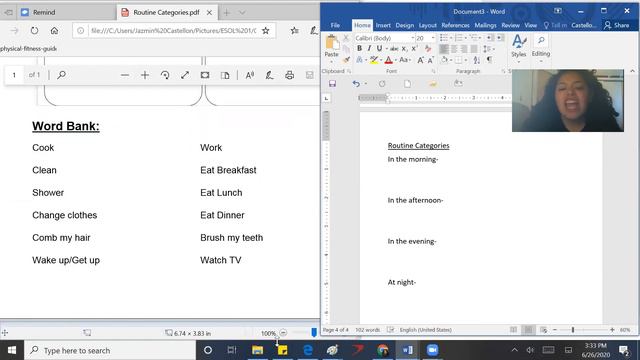Image resolution: width=640 pixels, height=360 pixels.
Task: Open the Word File tab
Action: coord(335,25)
